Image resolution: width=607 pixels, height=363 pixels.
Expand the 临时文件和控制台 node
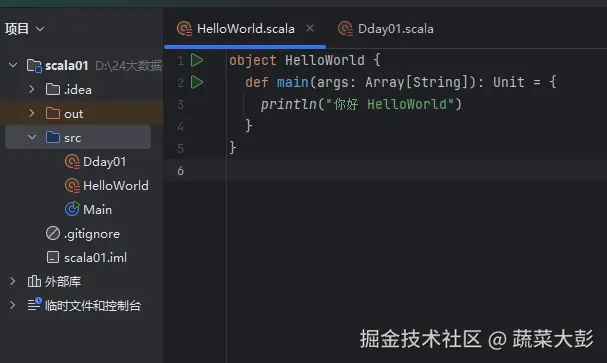point(12,305)
